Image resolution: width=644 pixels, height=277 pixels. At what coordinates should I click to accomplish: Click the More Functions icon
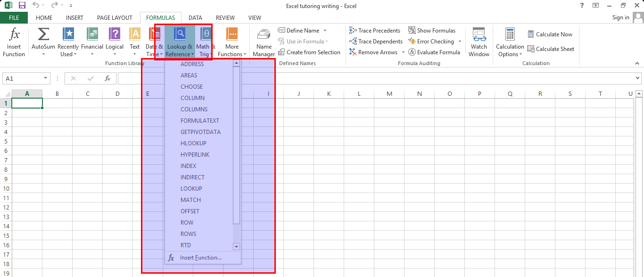pos(232,35)
